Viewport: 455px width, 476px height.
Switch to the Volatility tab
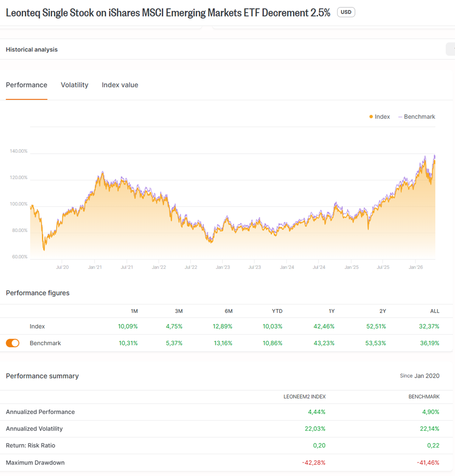[74, 85]
